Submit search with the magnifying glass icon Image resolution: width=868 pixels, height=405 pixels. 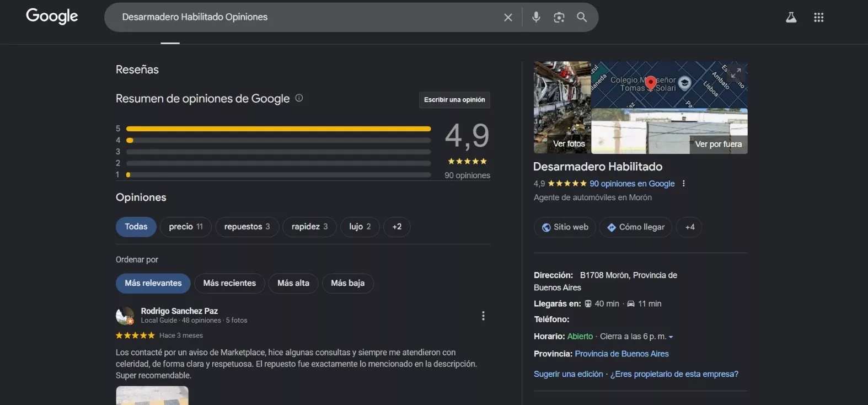(x=582, y=17)
